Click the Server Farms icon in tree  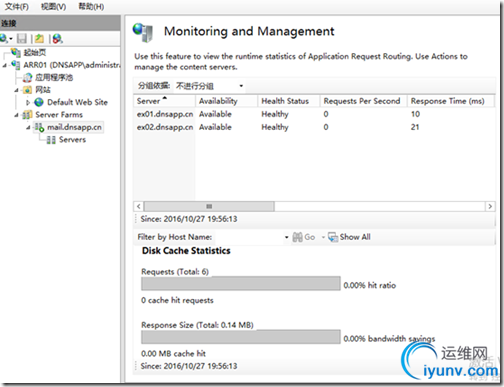[x=28, y=115]
